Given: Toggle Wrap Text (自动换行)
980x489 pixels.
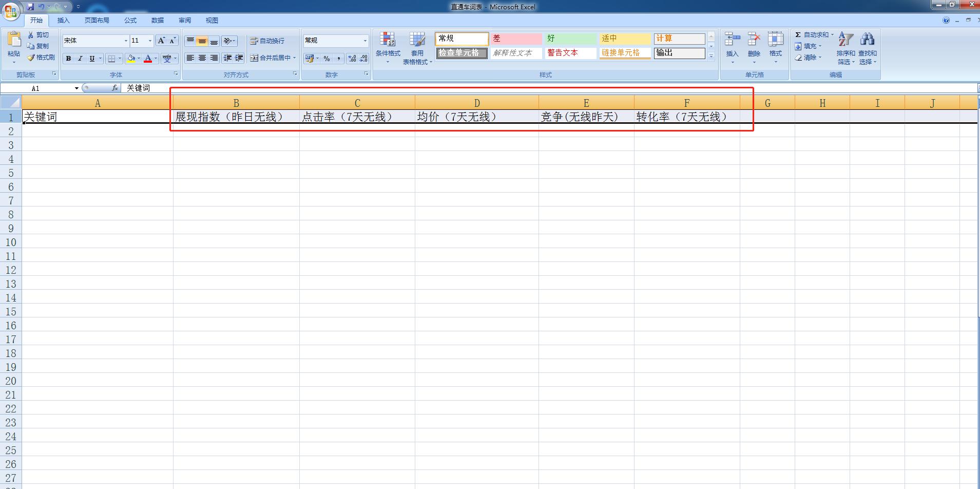Looking at the screenshot, I should point(267,41).
